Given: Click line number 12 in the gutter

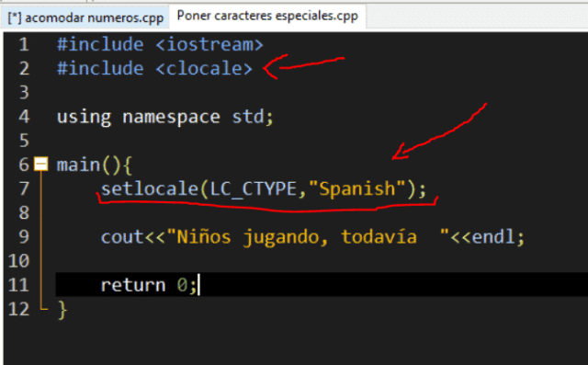Looking at the screenshot, I should click(18, 309).
